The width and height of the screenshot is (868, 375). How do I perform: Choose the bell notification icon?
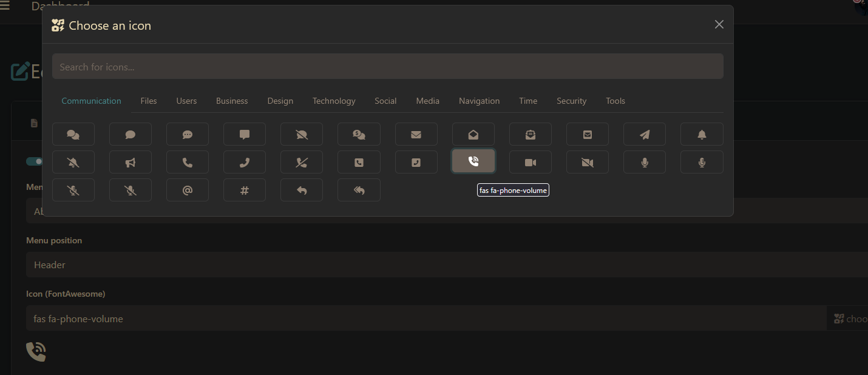coord(702,134)
